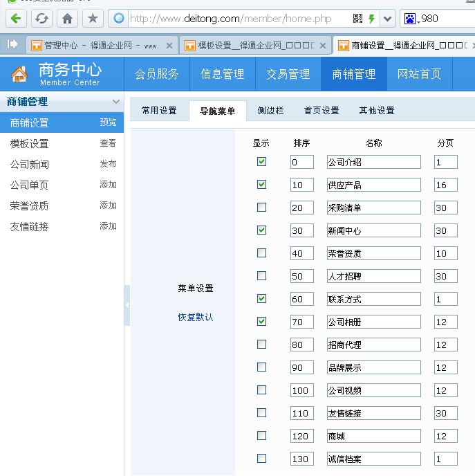This screenshot has height=476, width=475.
Task: Uncheck display for 联系方式 row
Action: point(261,298)
